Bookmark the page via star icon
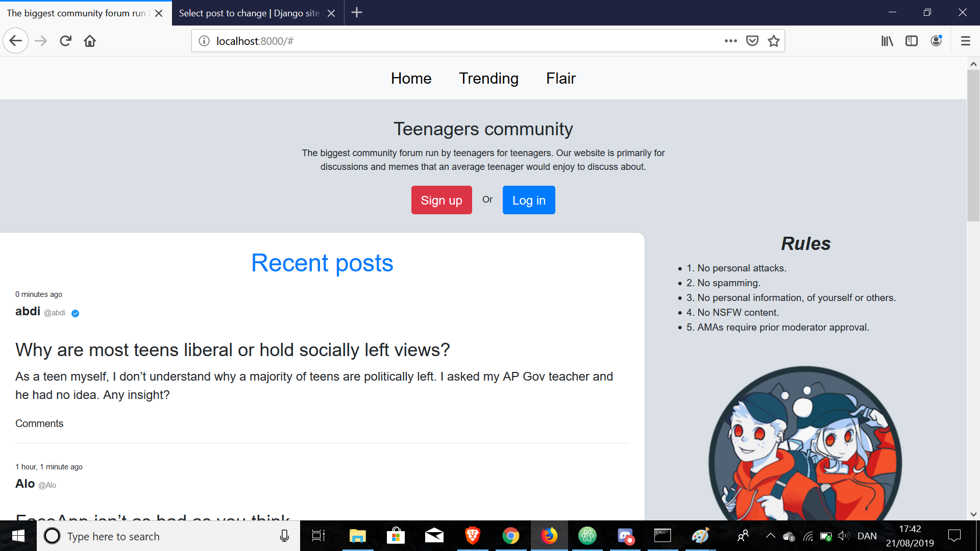 click(x=774, y=40)
